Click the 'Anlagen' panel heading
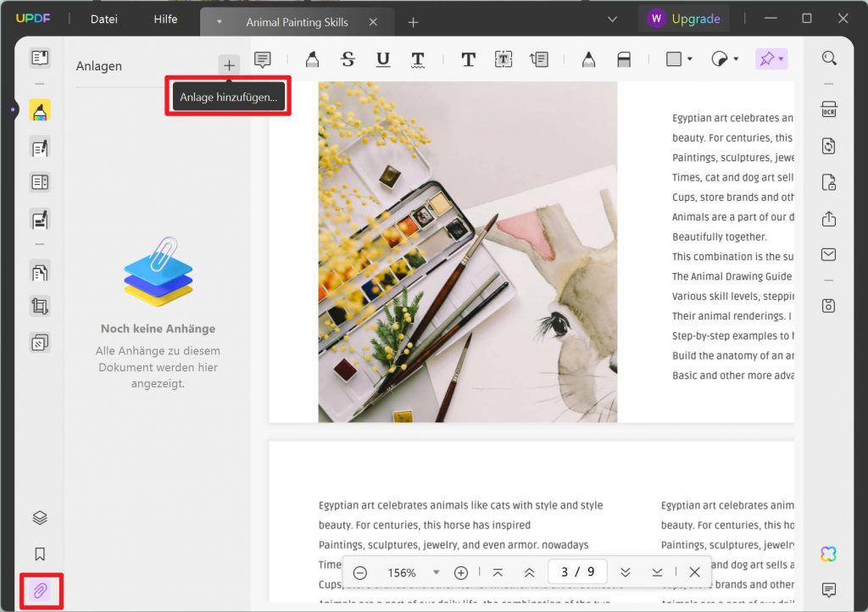The width and height of the screenshot is (868, 612). pyautogui.click(x=99, y=66)
